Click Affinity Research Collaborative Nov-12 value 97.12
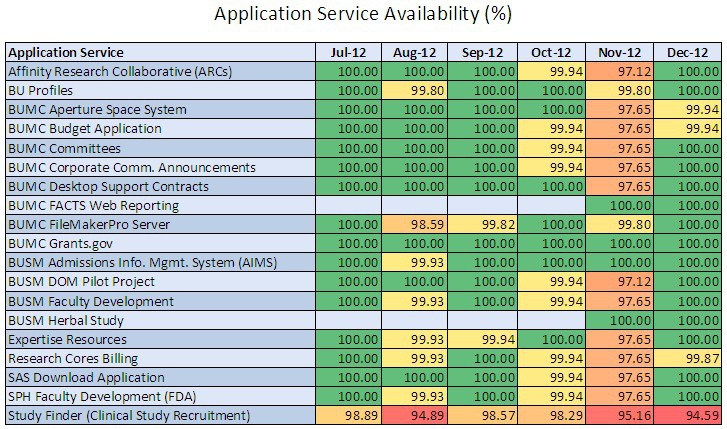 (619, 71)
